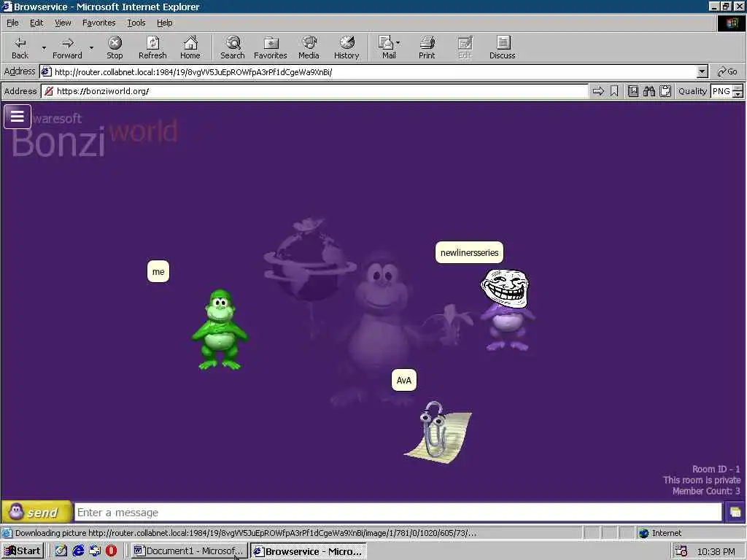
Task: Click the Clippy paperclip character
Action: coord(438,432)
